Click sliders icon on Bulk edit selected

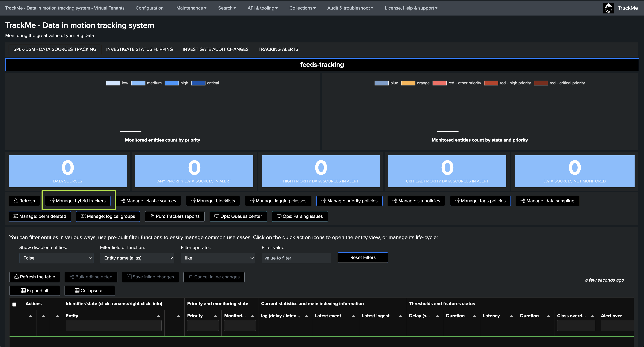point(72,277)
